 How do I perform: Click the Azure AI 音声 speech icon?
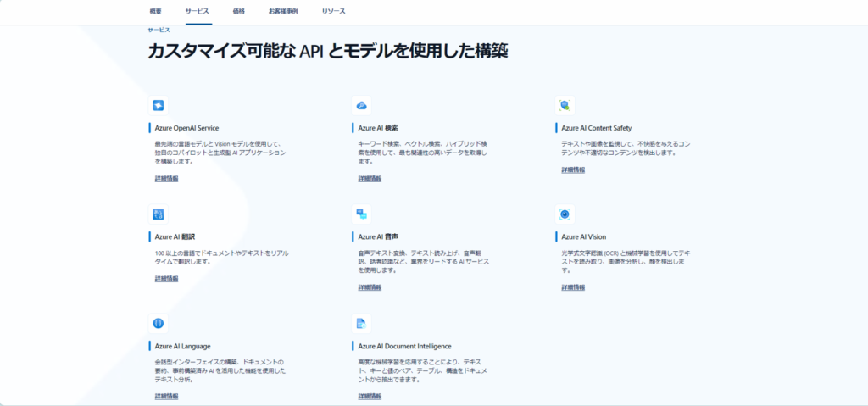(361, 214)
